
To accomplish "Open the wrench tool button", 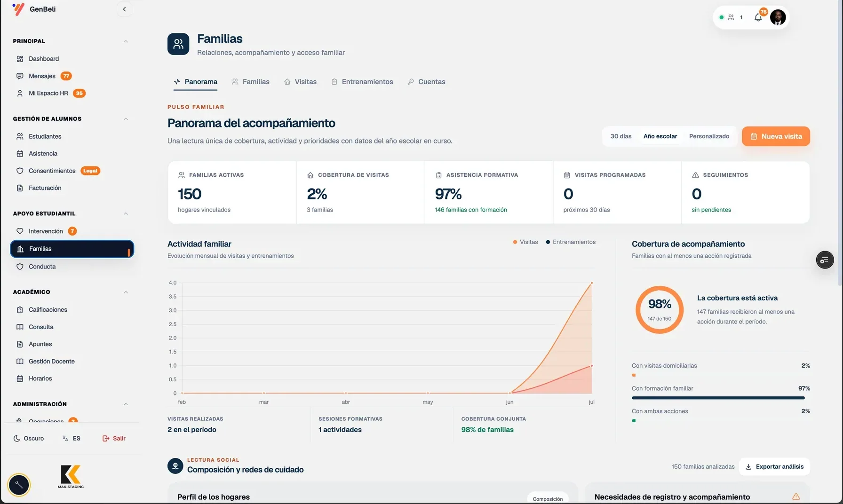I will (19, 485).
